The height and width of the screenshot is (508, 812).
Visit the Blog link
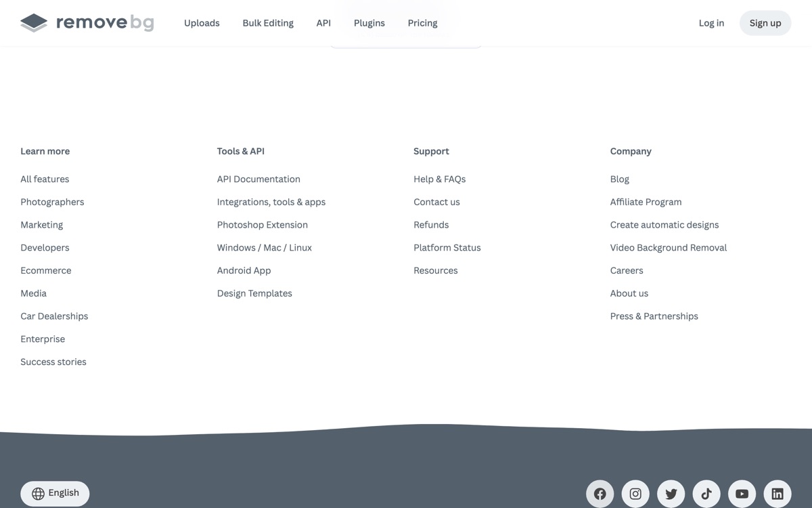(x=620, y=179)
